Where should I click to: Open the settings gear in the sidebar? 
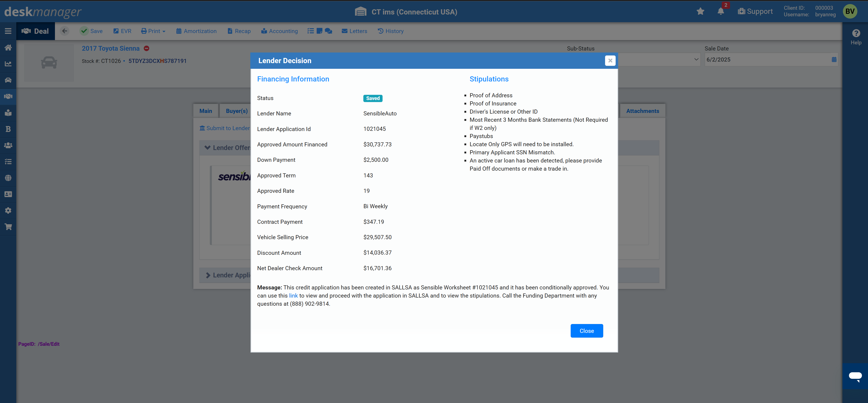click(x=8, y=210)
